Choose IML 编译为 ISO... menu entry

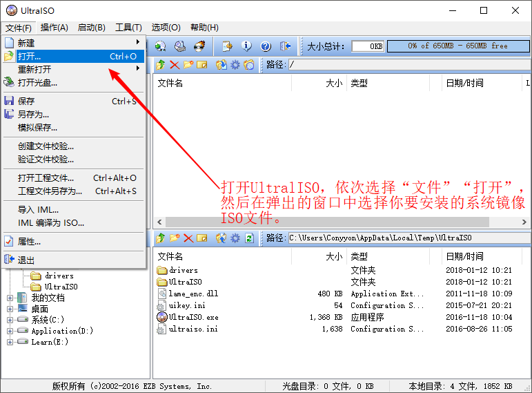pos(74,223)
